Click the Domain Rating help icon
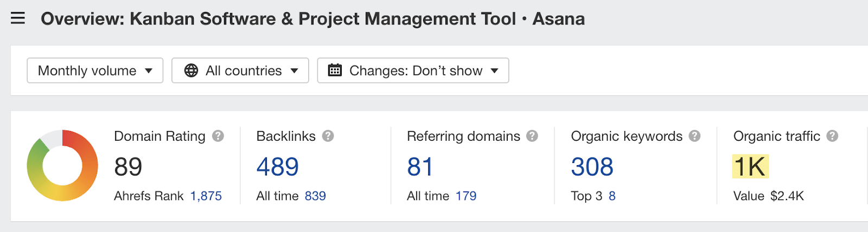The width and height of the screenshot is (868, 232). coord(218,136)
